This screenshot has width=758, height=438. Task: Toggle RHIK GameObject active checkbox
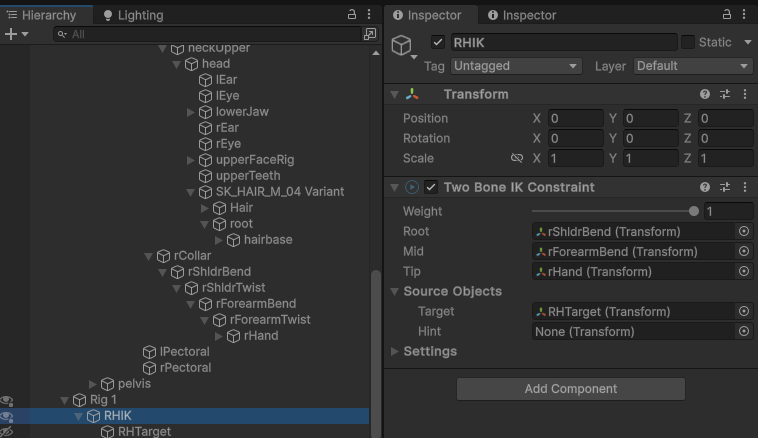(438, 42)
